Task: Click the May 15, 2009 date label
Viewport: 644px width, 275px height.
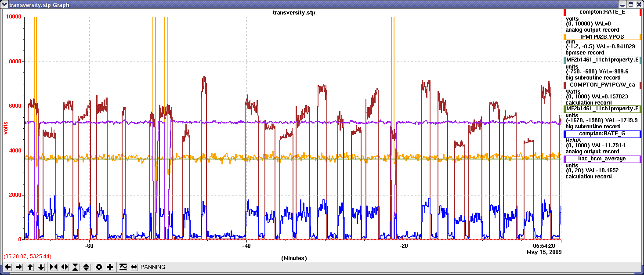Action: [544, 252]
